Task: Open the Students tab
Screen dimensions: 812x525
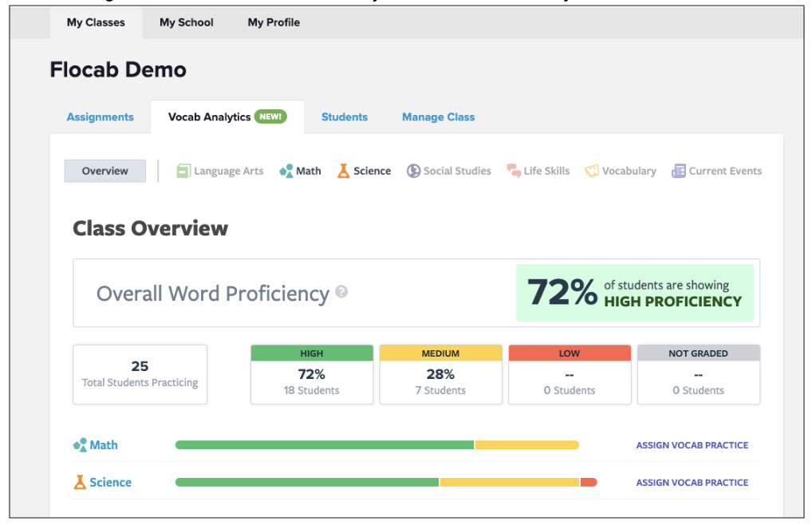Action: [x=345, y=117]
